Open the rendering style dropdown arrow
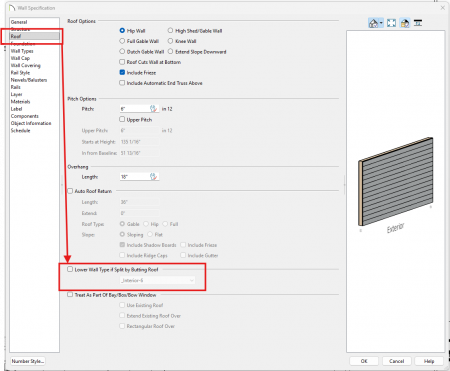The height and width of the screenshot is (371, 450). pyautogui.click(x=381, y=23)
